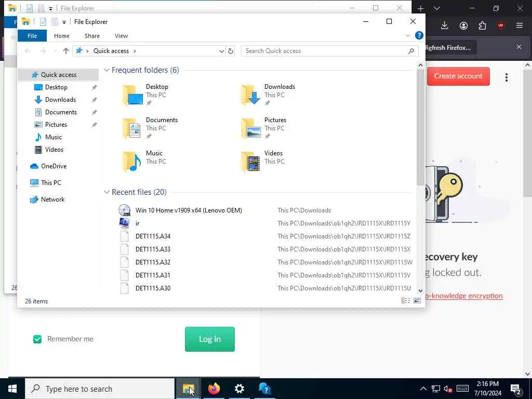Select Documents in the navigation pane
This screenshot has width=532, height=399.
click(x=61, y=112)
